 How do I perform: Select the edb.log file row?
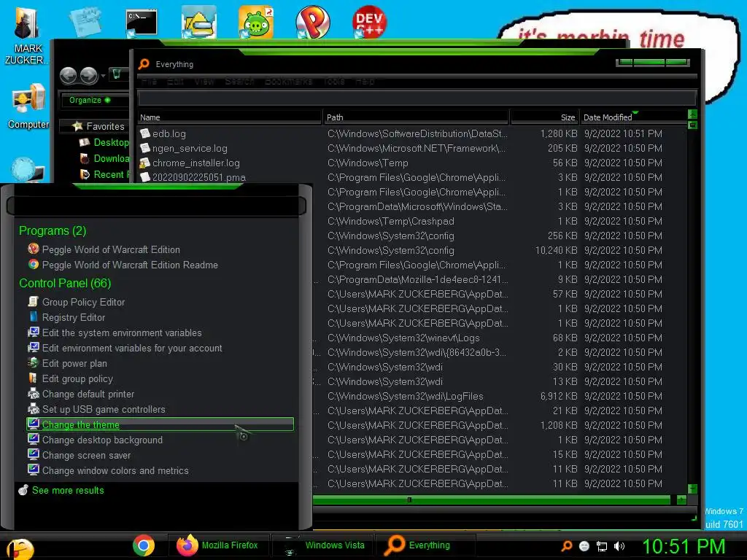click(412, 134)
